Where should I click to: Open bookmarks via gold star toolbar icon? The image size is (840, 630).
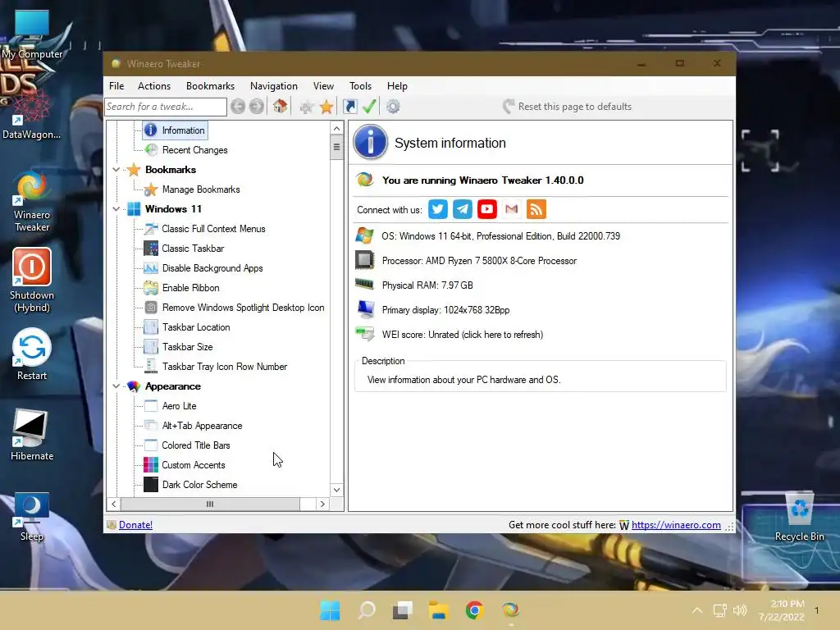(x=326, y=107)
